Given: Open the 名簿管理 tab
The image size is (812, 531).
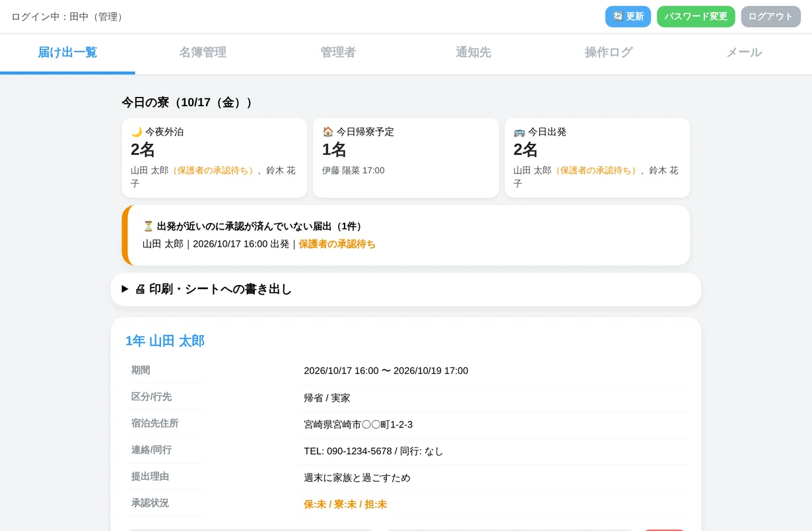Looking at the screenshot, I should (203, 53).
